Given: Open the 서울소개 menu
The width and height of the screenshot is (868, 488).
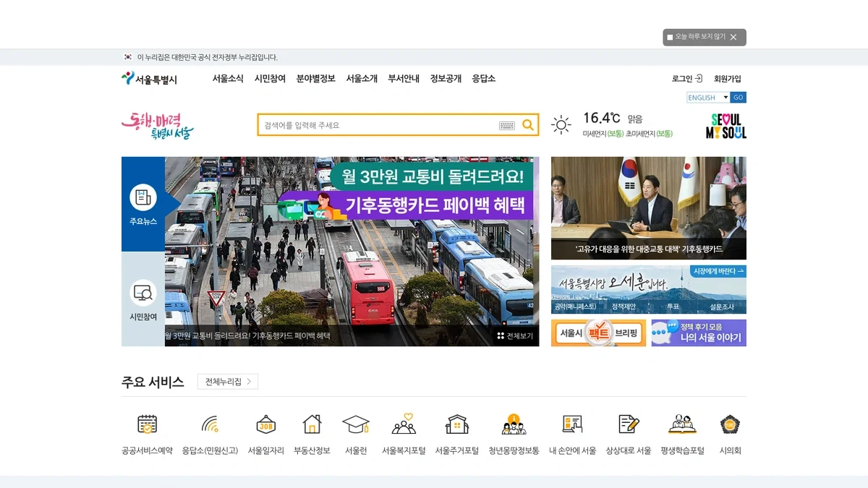Looking at the screenshot, I should pos(362,79).
